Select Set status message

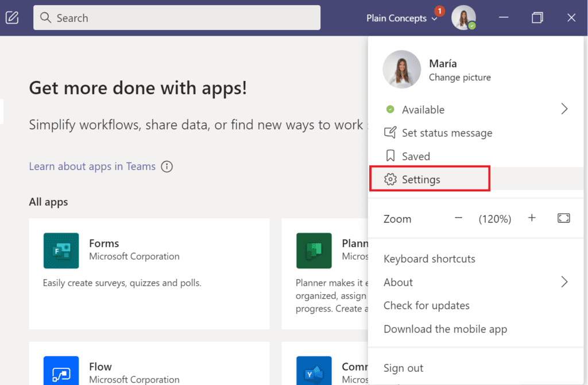(x=447, y=133)
